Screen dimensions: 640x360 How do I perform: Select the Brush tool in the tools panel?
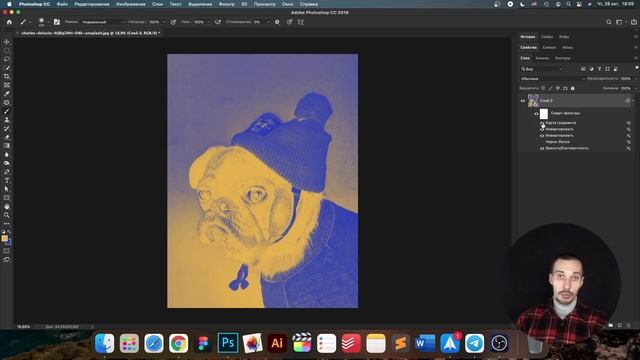[x=7, y=111]
